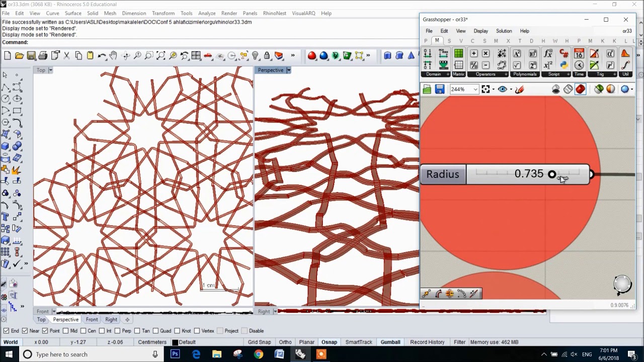Enable the Vertex osnap checkbox
The width and height of the screenshot is (644, 362).
197,331
